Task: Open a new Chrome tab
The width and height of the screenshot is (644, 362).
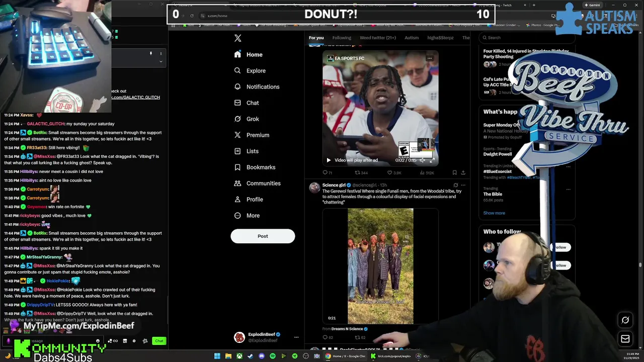Action: coord(534,5)
